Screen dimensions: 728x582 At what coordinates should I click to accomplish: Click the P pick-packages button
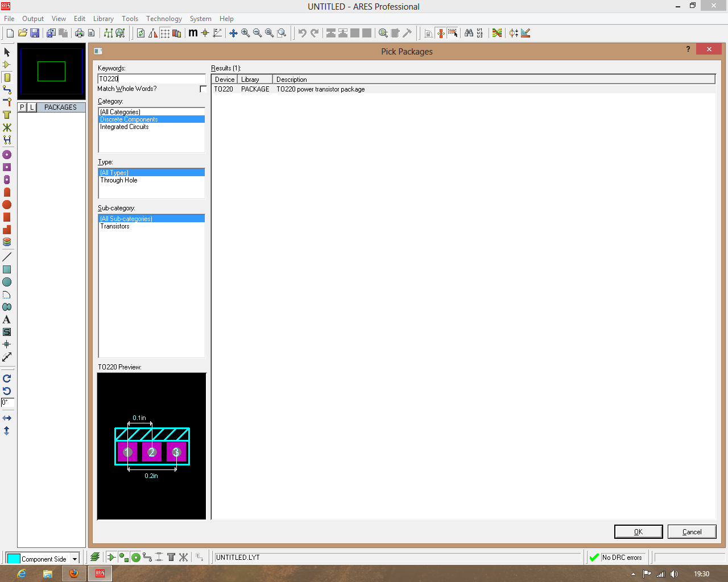pyautogui.click(x=22, y=107)
